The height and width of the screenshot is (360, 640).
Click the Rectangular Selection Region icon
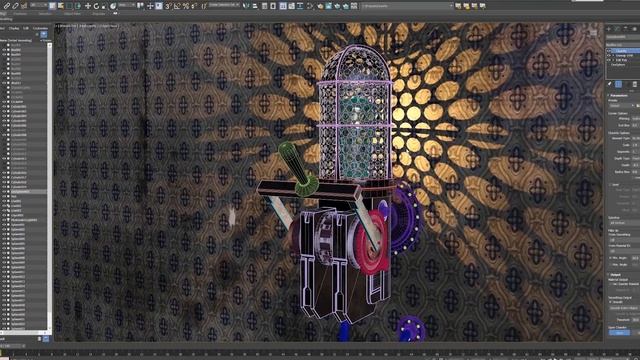[x=69, y=6]
